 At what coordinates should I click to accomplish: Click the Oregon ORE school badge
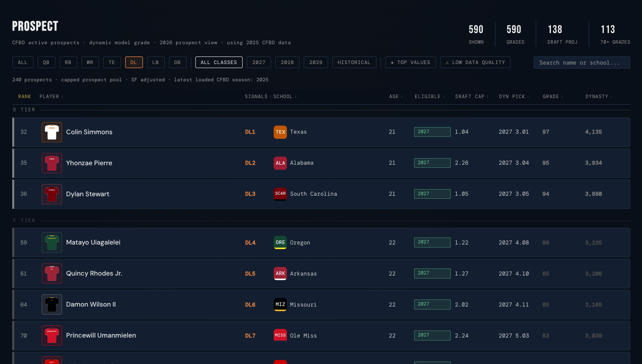pos(280,242)
